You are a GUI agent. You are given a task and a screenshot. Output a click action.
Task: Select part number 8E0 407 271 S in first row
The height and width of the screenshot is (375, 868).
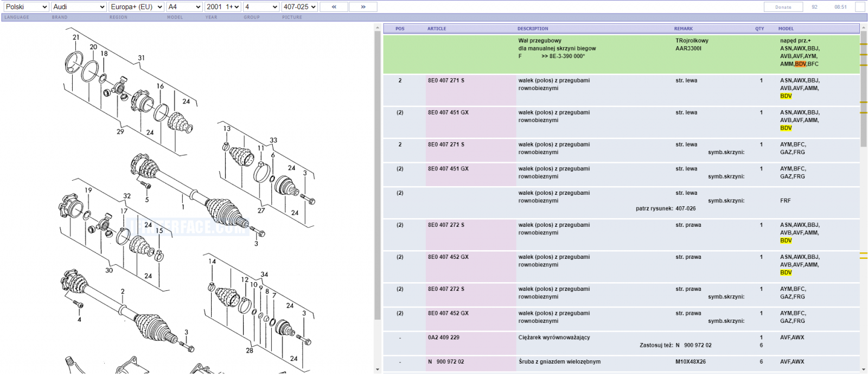(x=446, y=80)
